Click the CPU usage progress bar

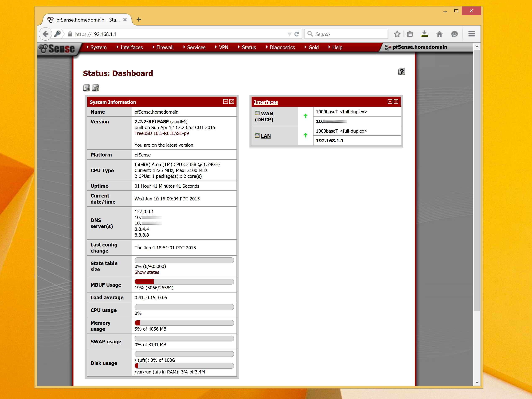pos(184,307)
